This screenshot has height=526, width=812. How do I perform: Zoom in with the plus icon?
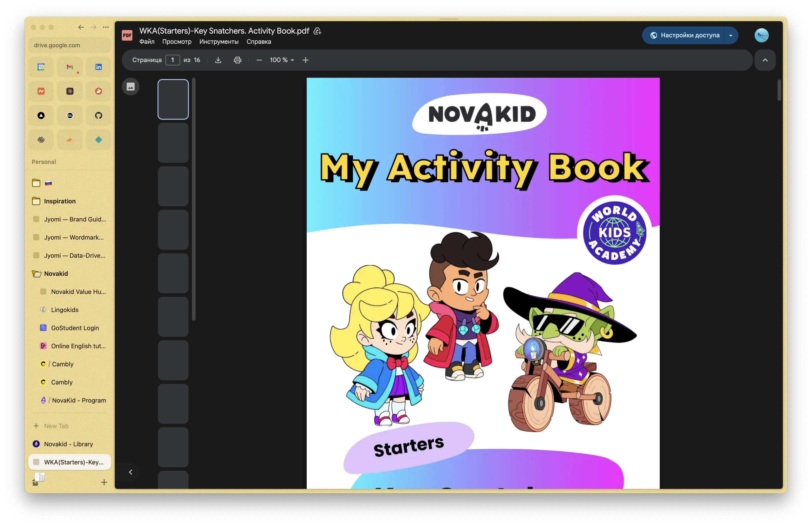pyautogui.click(x=305, y=60)
